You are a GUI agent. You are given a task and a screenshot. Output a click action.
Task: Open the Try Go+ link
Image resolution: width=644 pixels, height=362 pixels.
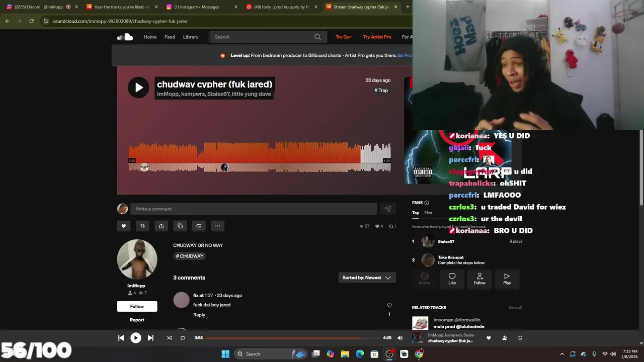pos(344,37)
